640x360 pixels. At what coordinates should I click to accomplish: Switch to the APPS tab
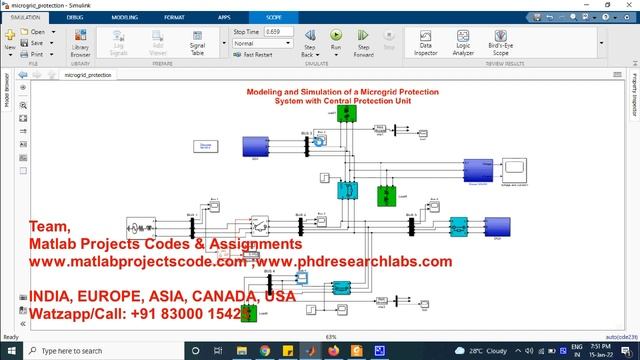pyautogui.click(x=224, y=18)
